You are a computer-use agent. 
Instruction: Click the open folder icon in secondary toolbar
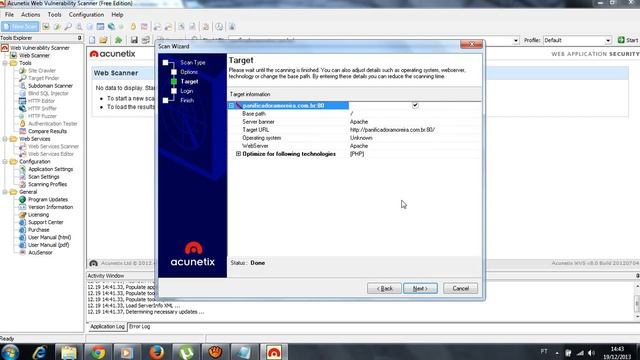(103, 40)
